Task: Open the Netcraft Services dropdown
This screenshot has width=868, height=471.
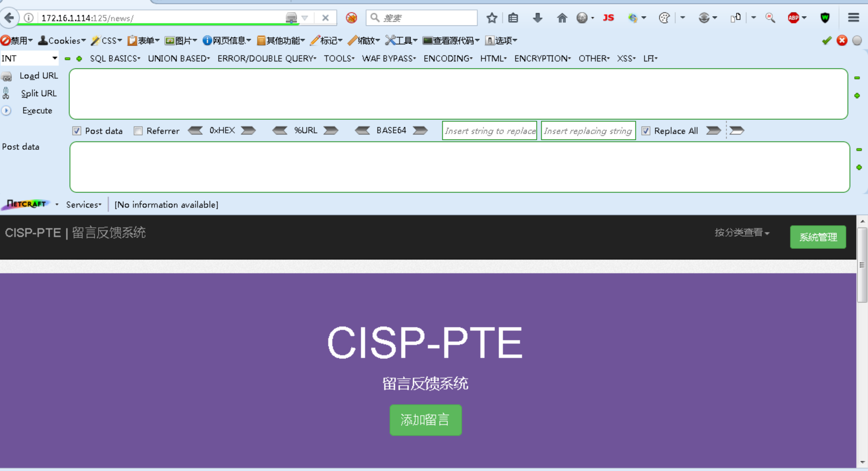Action: click(84, 205)
